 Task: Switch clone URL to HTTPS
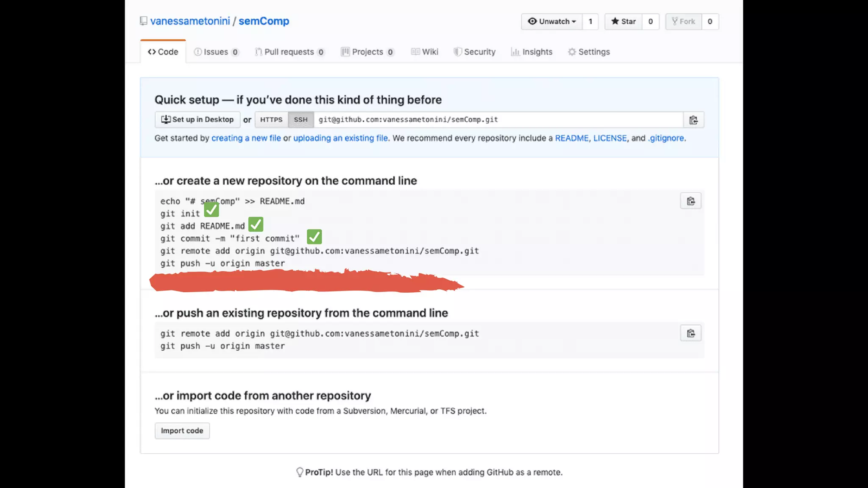coord(271,120)
